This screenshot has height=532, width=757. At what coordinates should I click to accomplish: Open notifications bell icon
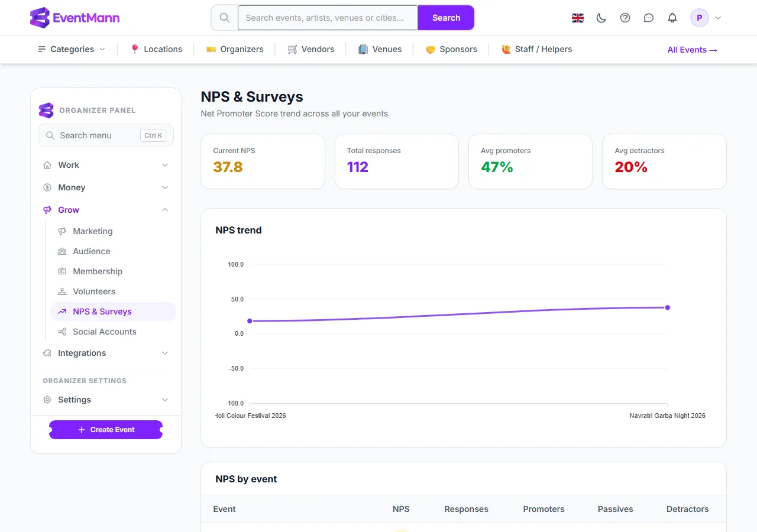672,18
